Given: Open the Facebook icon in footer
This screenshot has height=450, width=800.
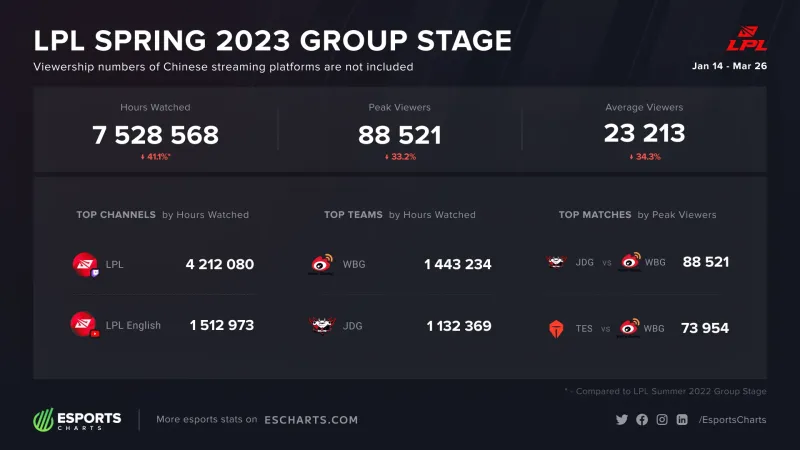Looking at the screenshot, I should [x=642, y=419].
